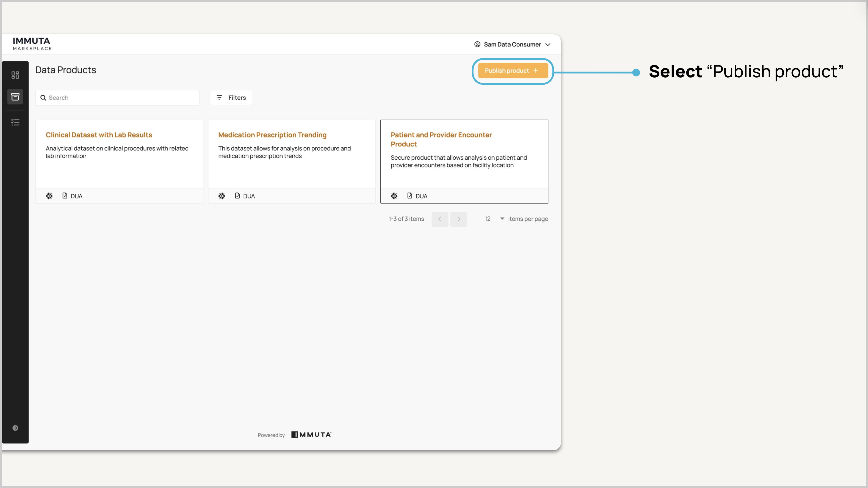This screenshot has height=488, width=868.
Task: Click Snowflake icon on Medication Prescription card
Action: (x=222, y=196)
